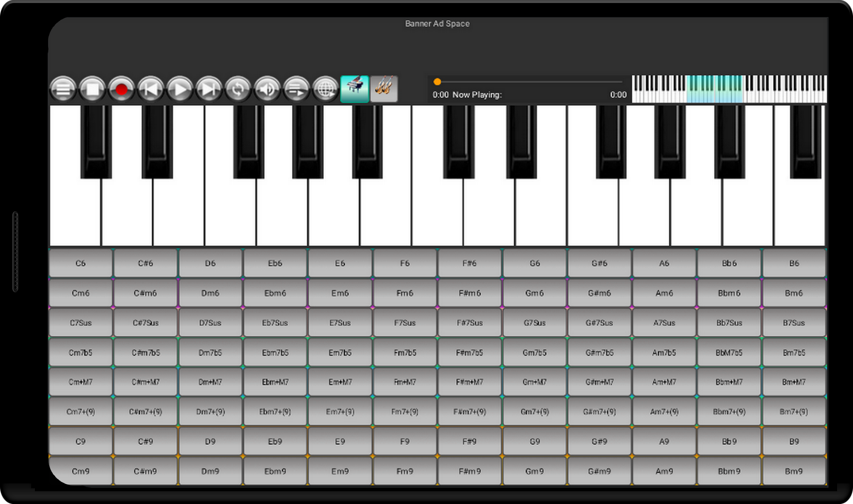
Task: Tap the Bm+M7 chord button
Action: pos(794,382)
